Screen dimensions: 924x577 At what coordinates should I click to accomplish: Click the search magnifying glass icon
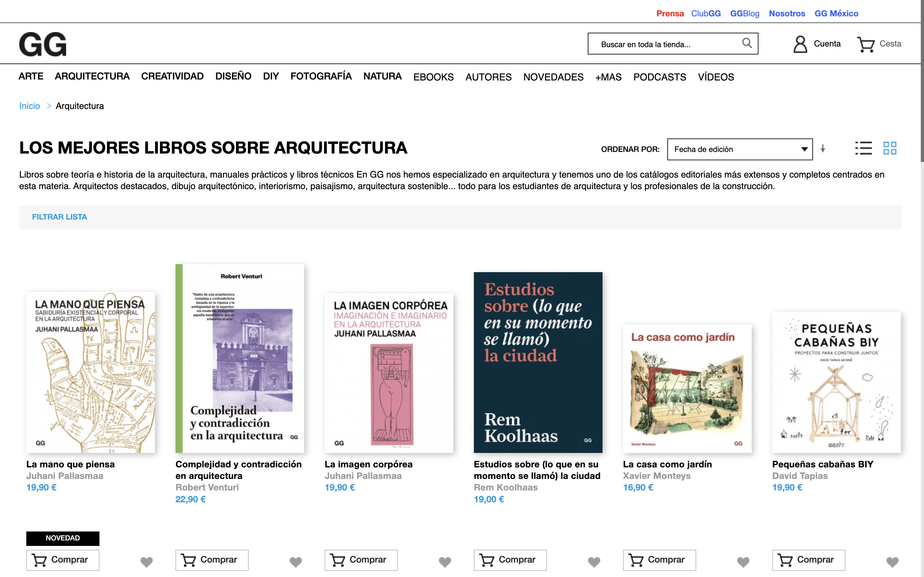[747, 43]
